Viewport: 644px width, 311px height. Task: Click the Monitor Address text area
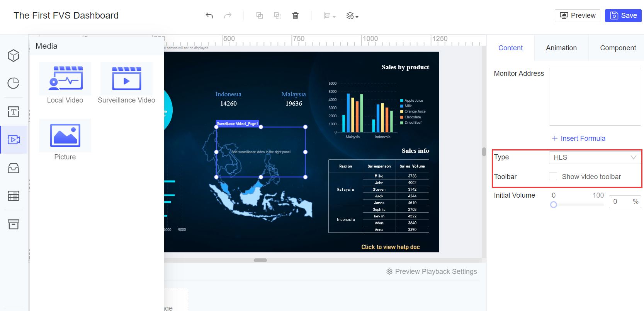pos(595,97)
